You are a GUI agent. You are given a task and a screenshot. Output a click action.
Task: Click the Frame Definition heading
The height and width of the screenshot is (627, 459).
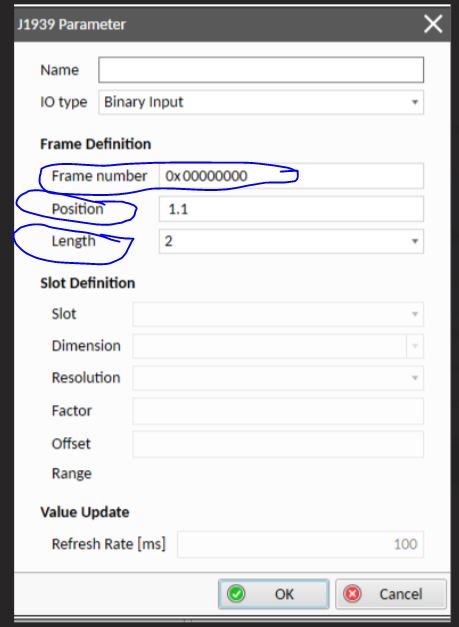pyautogui.click(x=96, y=144)
